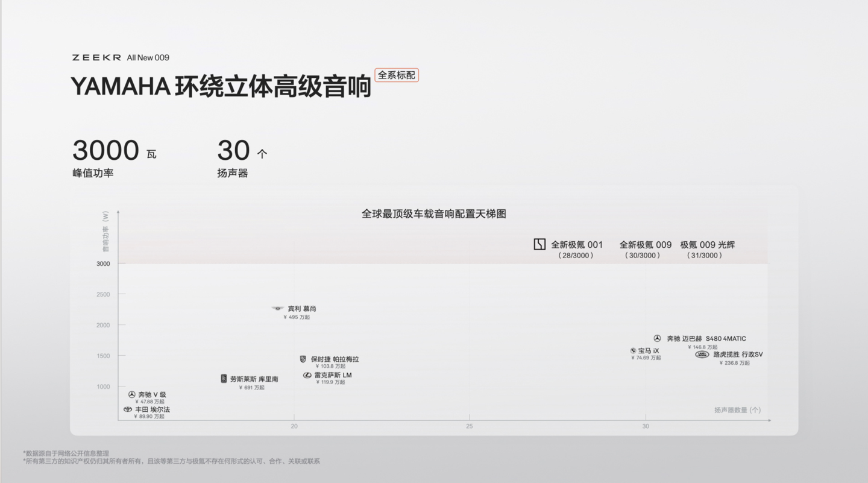The image size is (868, 483).
Task: Click the 2500 tick on power axis
Action: (x=103, y=295)
